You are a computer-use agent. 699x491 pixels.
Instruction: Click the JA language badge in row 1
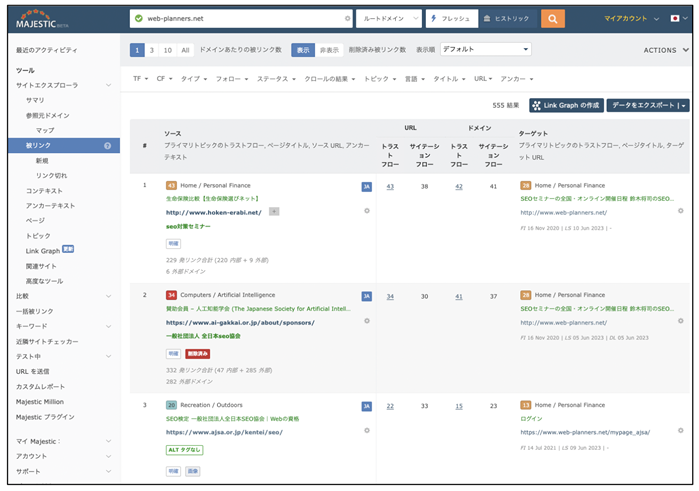[366, 187]
